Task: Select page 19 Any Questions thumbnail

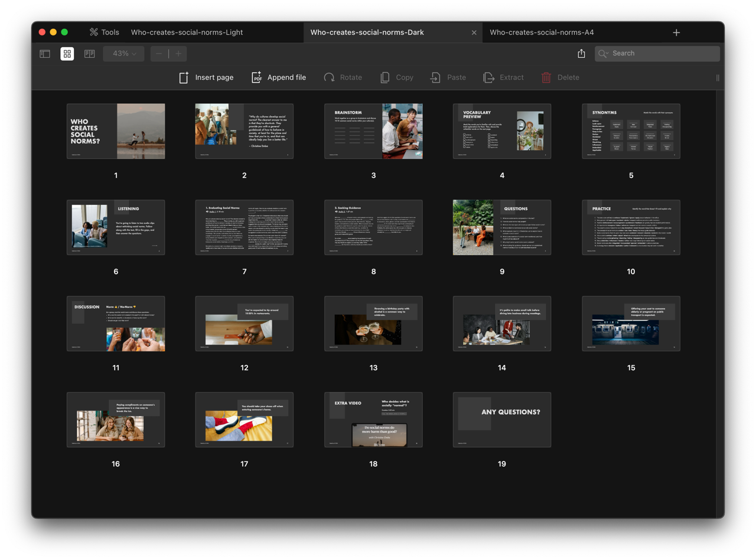Action: click(x=501, y=420)
